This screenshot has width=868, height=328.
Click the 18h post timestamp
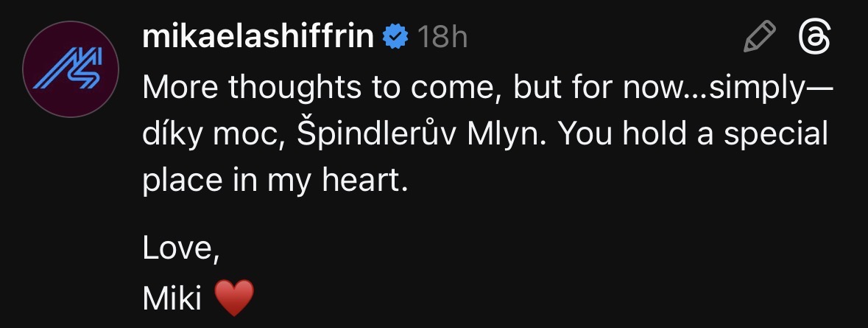442,37
